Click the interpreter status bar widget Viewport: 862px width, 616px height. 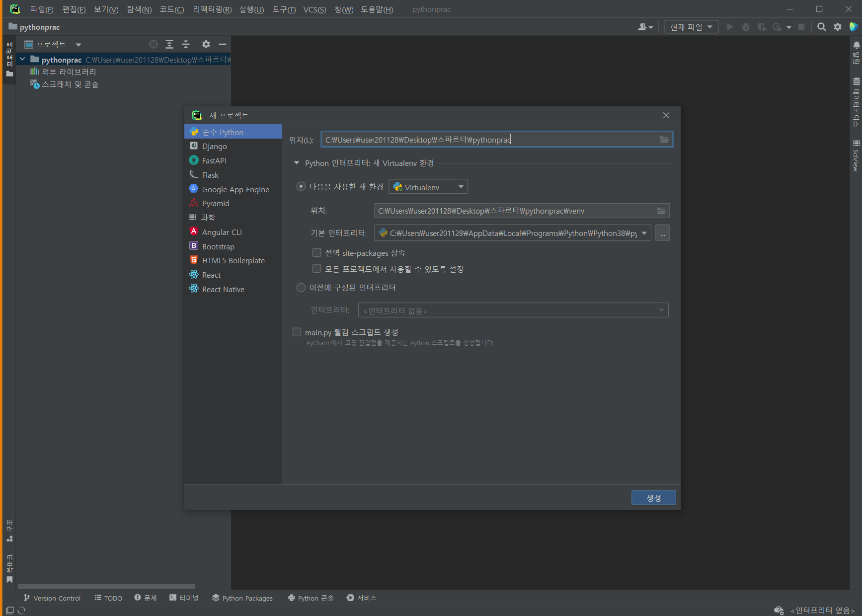(x=823, y=611)
